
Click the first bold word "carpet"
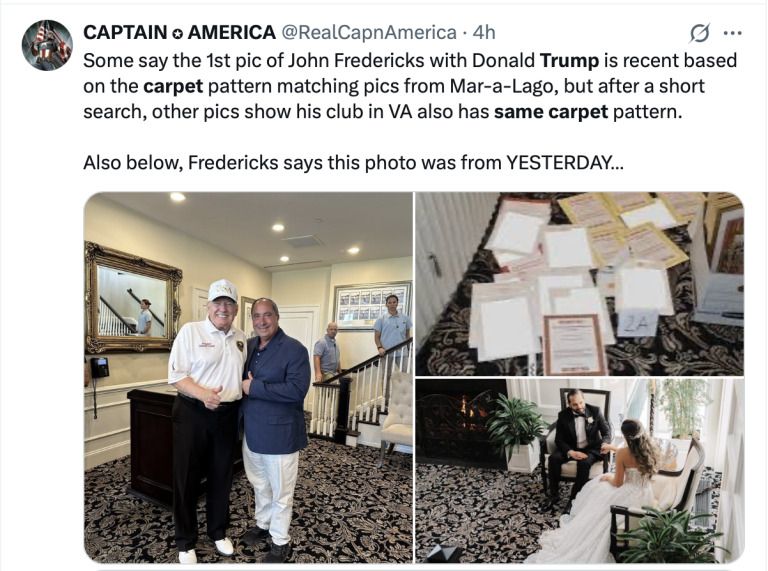point(172,86)
